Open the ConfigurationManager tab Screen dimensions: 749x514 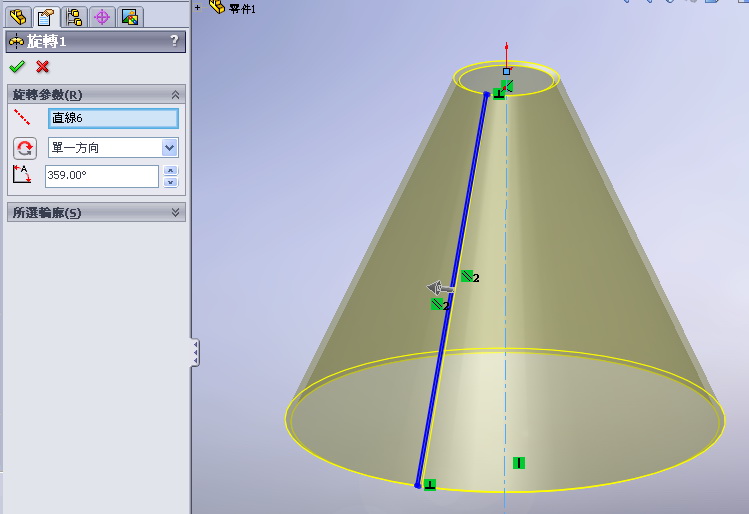(74, 17)
